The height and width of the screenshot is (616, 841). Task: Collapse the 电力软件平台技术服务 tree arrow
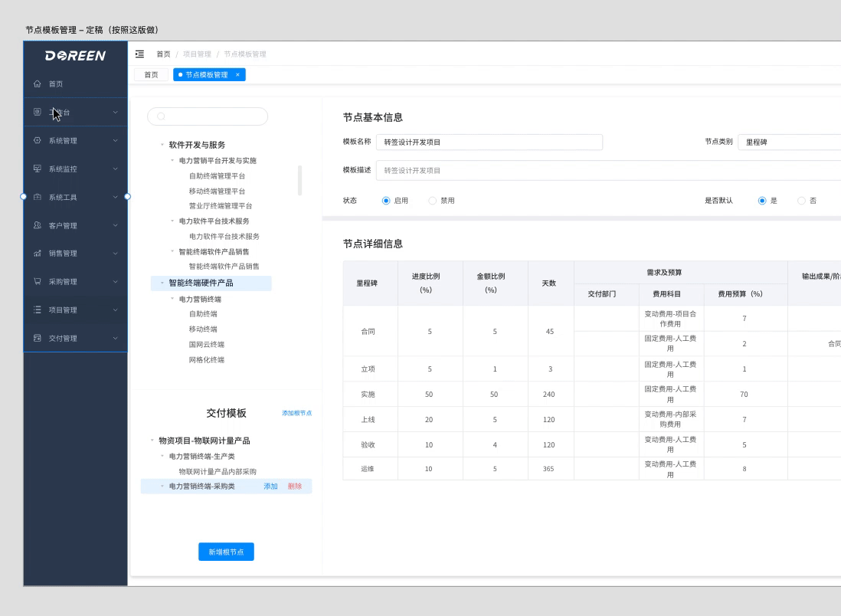pyautogui.click(x=172, y=221)
